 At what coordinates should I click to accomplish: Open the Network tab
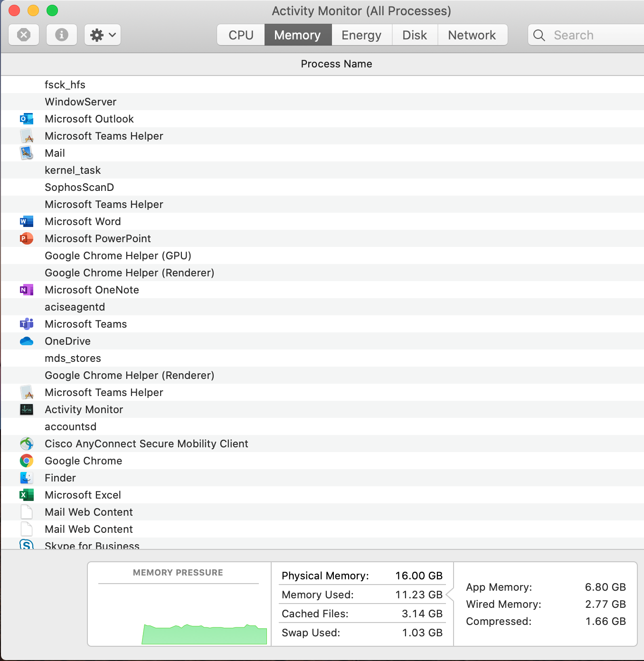(472, 35)
